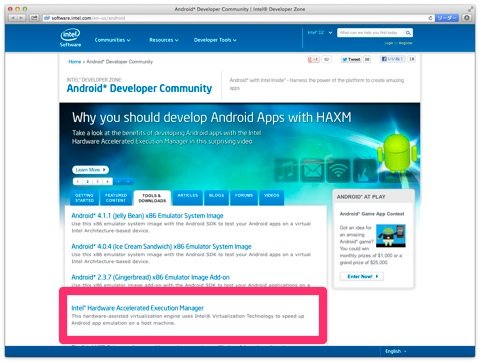Image resolution: width=480 pixels, height=362 pixels.
Task: Click the Intel Software logo
Action: click(70, 38)
